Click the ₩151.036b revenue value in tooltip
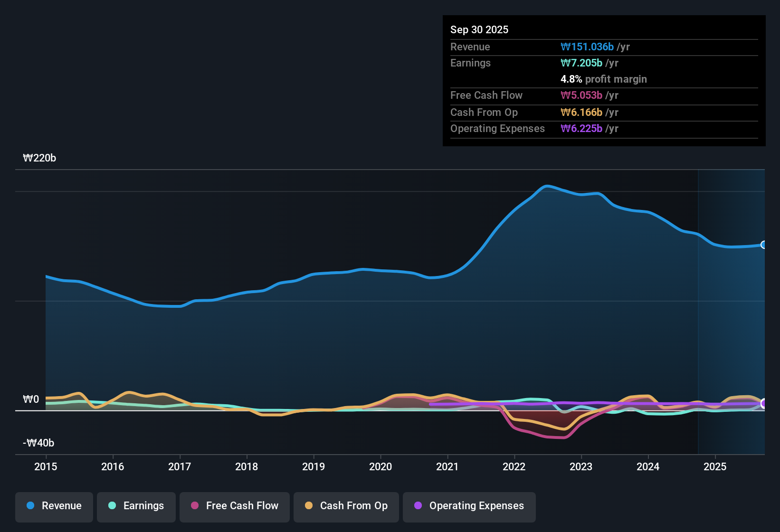 click(x=587, y=47)
